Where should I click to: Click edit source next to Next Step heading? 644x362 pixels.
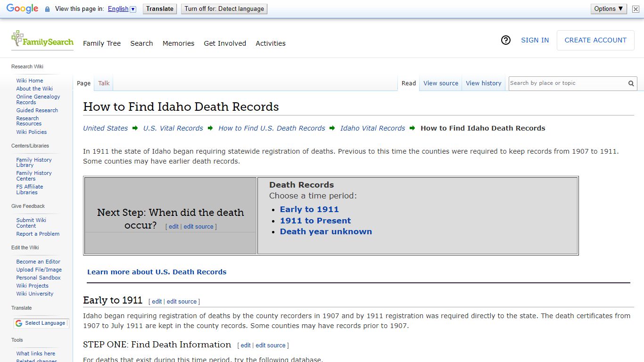[x=198, y=227]
